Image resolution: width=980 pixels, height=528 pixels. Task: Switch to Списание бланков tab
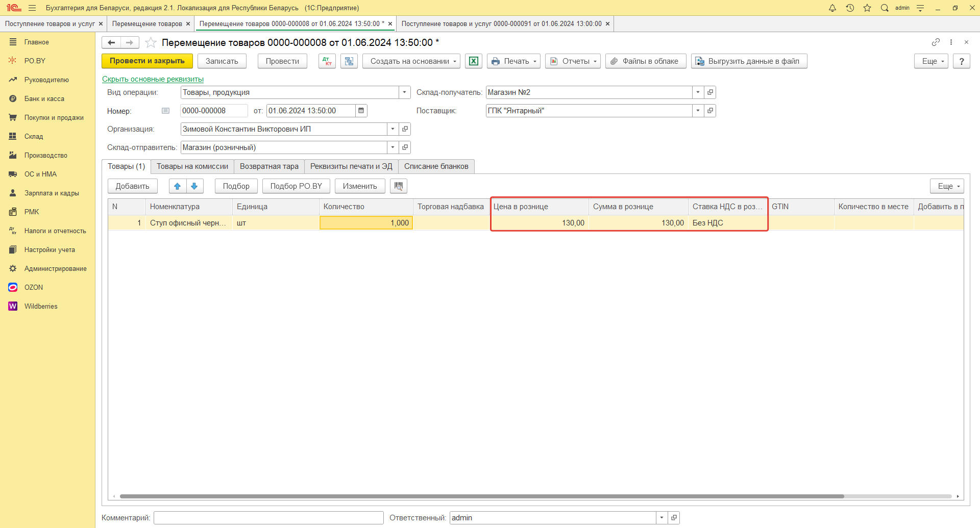click(x=436, y=166)
